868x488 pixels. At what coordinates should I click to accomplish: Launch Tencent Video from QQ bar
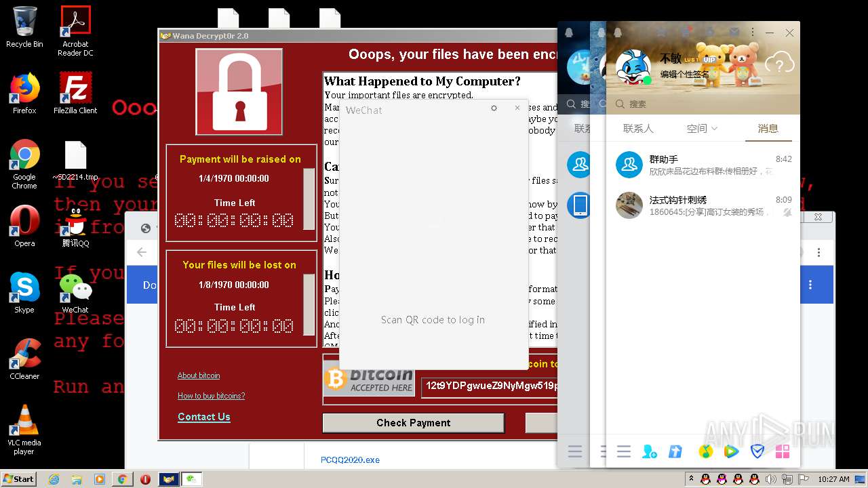(x=731, y=451)
